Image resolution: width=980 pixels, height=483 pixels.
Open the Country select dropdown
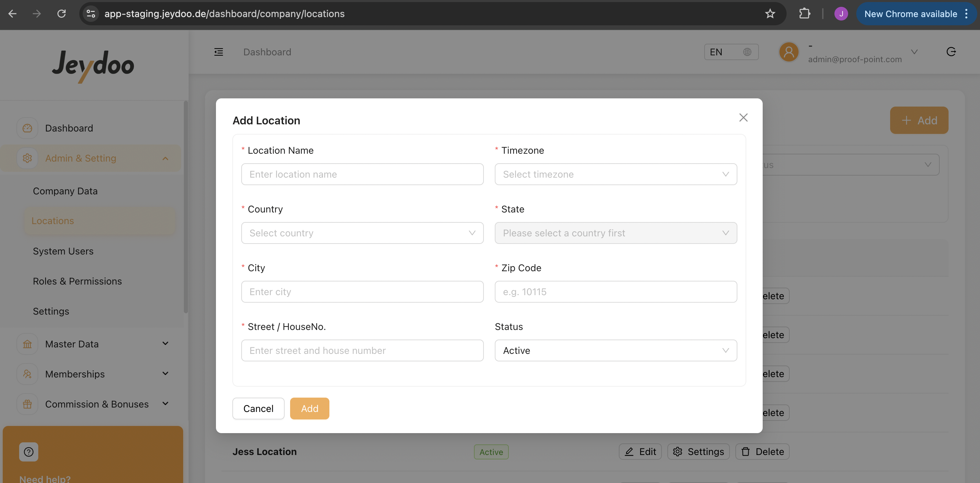tap(362, 233)
